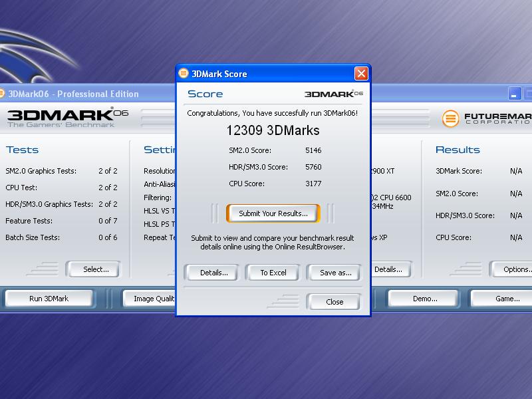Viewport: 532px width, 399px height.
Task: Click the SM2.0 Graphics Tests label
Action: (41, 171)
